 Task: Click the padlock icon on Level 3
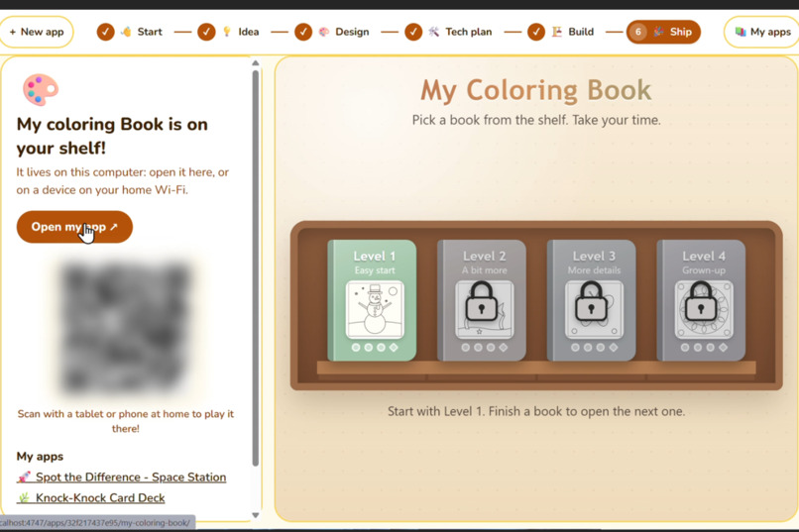tap(591, 302)
